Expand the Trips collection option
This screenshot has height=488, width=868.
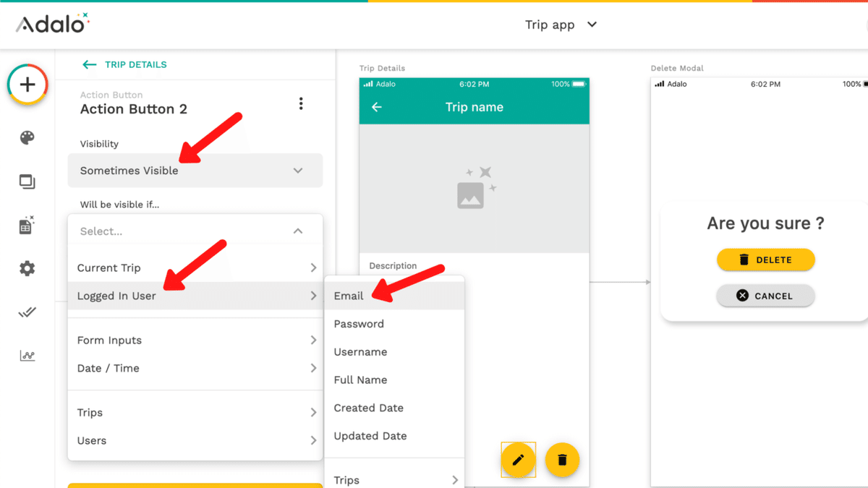tap(195, 412)
